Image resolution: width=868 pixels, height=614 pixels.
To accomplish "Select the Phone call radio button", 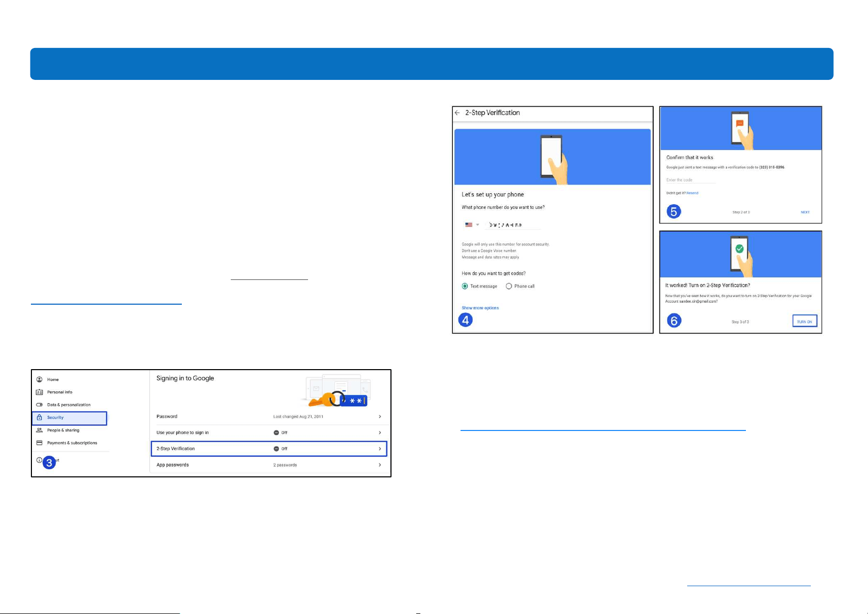I will tap(509, 286).
